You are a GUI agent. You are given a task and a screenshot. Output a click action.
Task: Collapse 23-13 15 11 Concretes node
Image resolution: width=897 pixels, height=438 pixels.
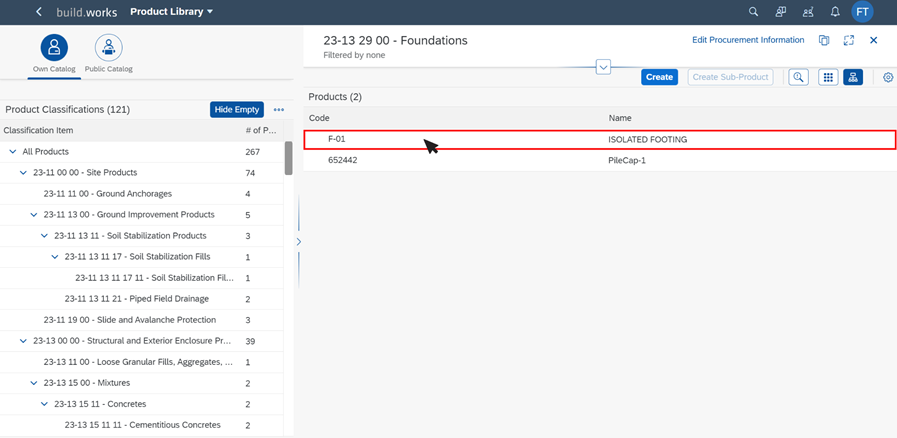[x=45, y=404]
